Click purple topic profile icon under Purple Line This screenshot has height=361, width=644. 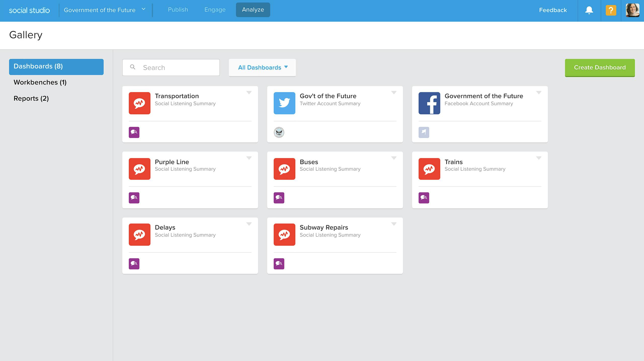pos(134,198)
